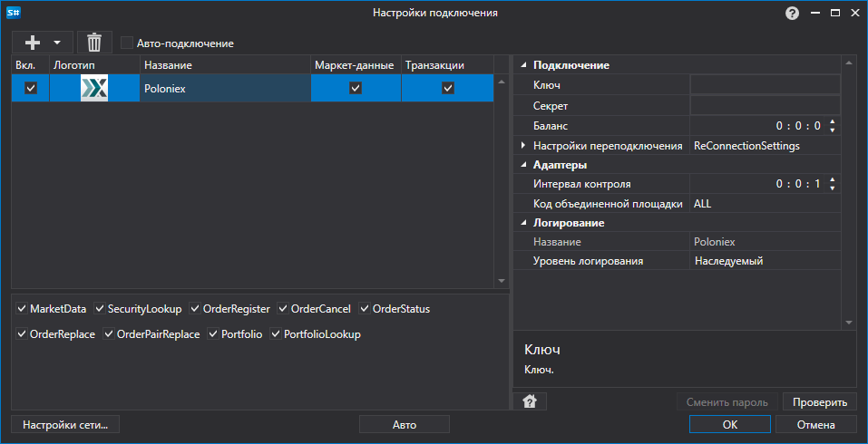Click the Код объединенной площадки value ALL
Screen dimensions: 868x444
[x=703, y=204]
